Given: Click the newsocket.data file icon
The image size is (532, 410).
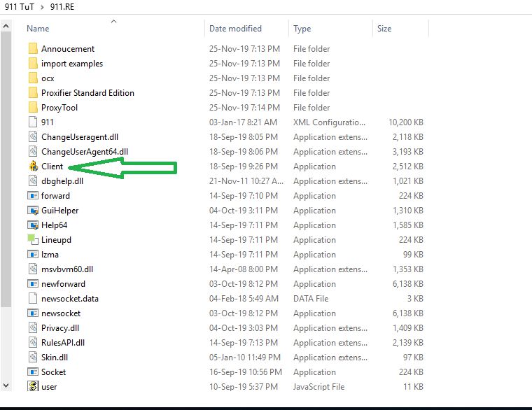Looking at the screenshot, I should pos(33,299).
